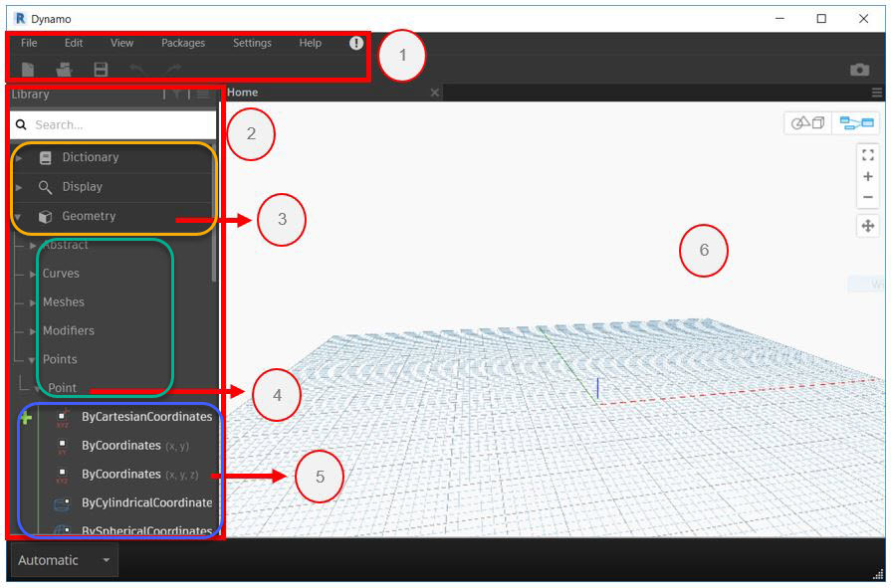Zoom out with the minus icon
The image size is (891, 588).
pyautogui.click(x=868, y=198)
